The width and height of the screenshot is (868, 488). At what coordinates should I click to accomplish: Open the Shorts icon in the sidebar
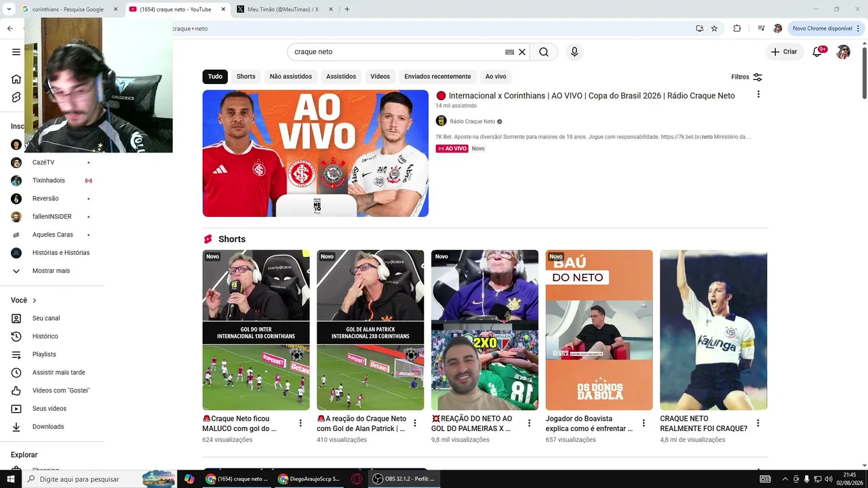[16, 98]
